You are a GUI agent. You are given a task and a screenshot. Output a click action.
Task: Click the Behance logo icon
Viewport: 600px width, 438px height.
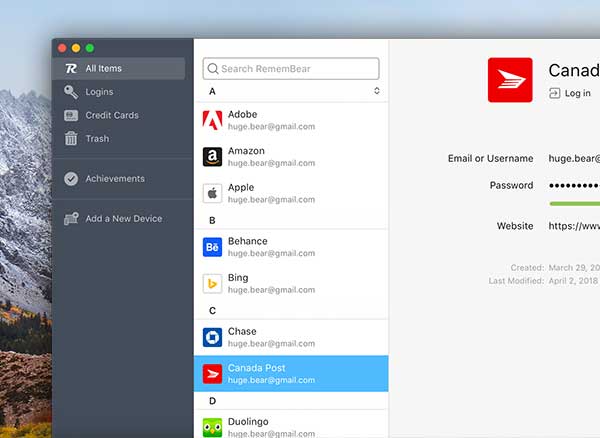[212, 247]
